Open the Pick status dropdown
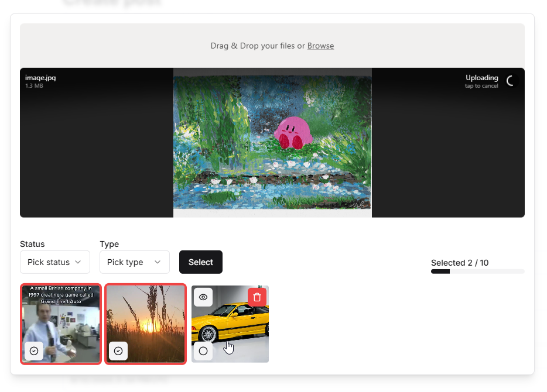The width and height of the screenshot is (547, 392). (x=55, y=262)
